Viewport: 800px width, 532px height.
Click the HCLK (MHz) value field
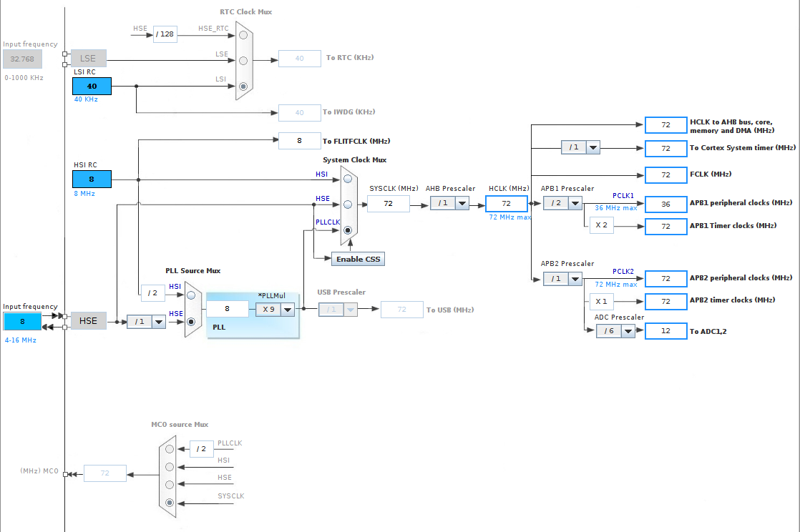pyautogui.click(x=506, y=204)
